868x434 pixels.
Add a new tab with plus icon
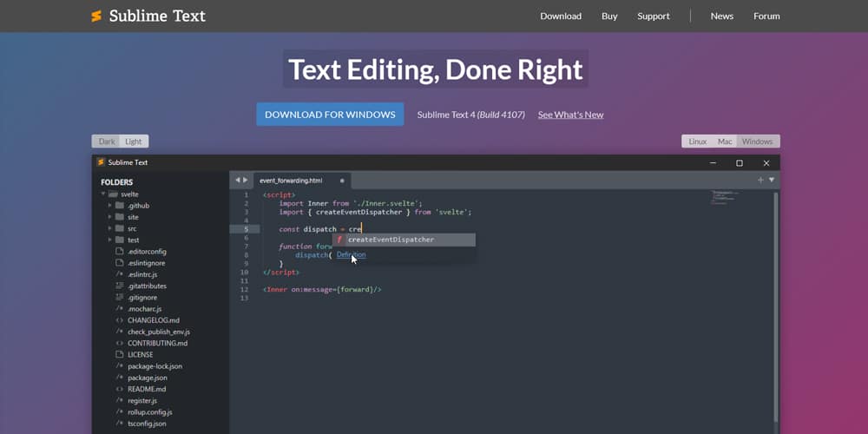(x=760, y=180)
